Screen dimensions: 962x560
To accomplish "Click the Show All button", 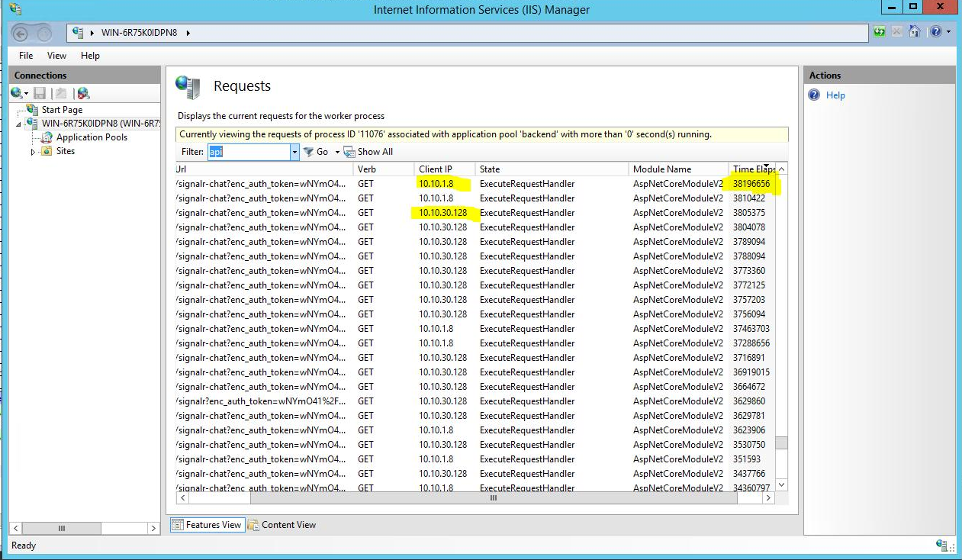I will (369, 152).
